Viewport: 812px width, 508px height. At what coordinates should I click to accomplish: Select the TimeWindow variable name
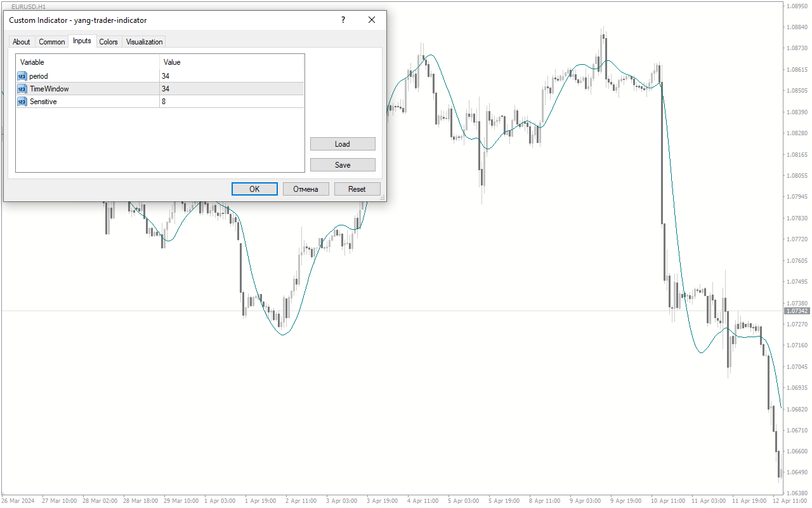(49, 89)
